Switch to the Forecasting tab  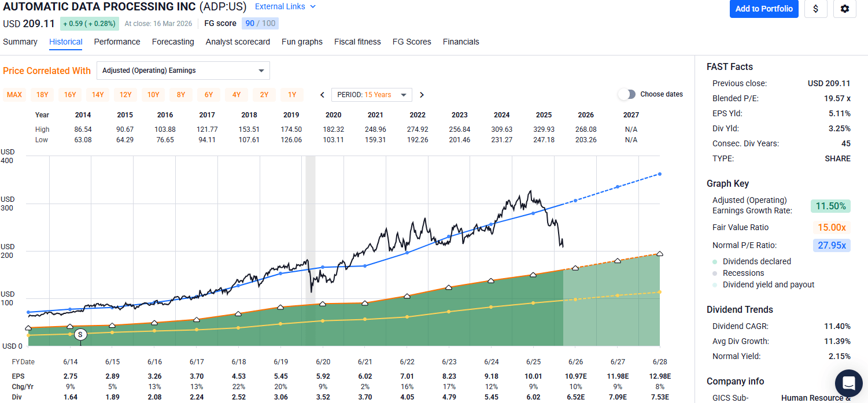[173, 42]
